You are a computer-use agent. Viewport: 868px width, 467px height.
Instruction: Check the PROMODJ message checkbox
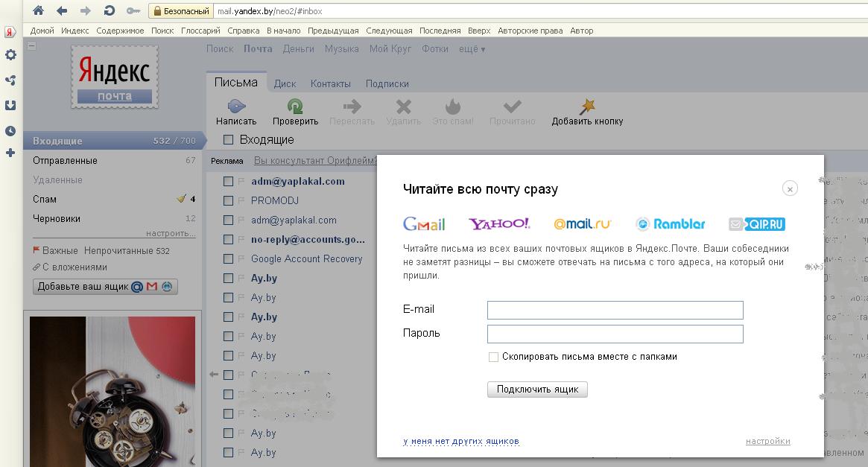[x=228, y=200]
